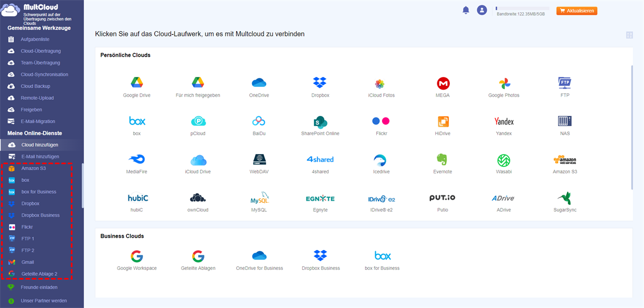Screen dimensions: 644x308
Task: Add the 4shared cloud
Action: tap(320, 164)
